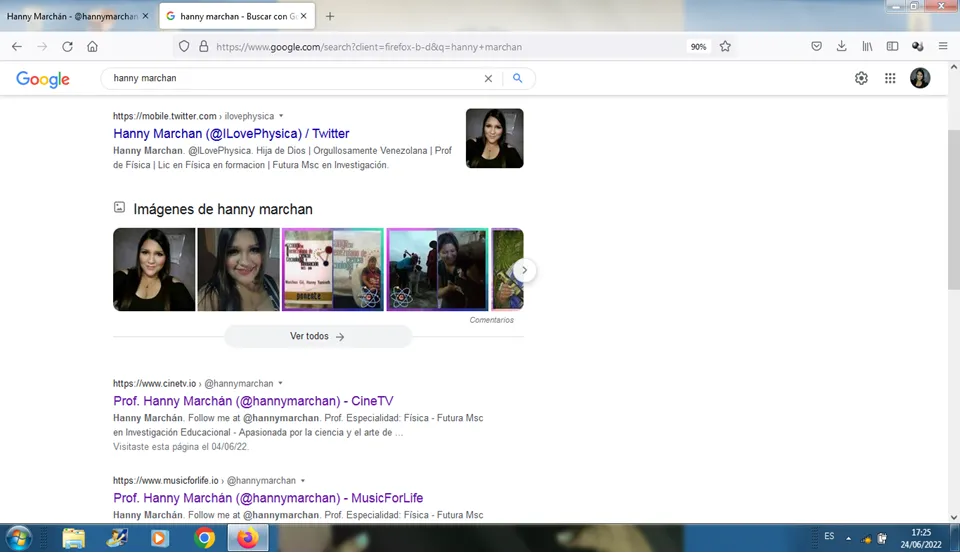This screenshot has height=553, width=960.
Task: Bookmark this page with the star icon
Action: coord(725,47)
